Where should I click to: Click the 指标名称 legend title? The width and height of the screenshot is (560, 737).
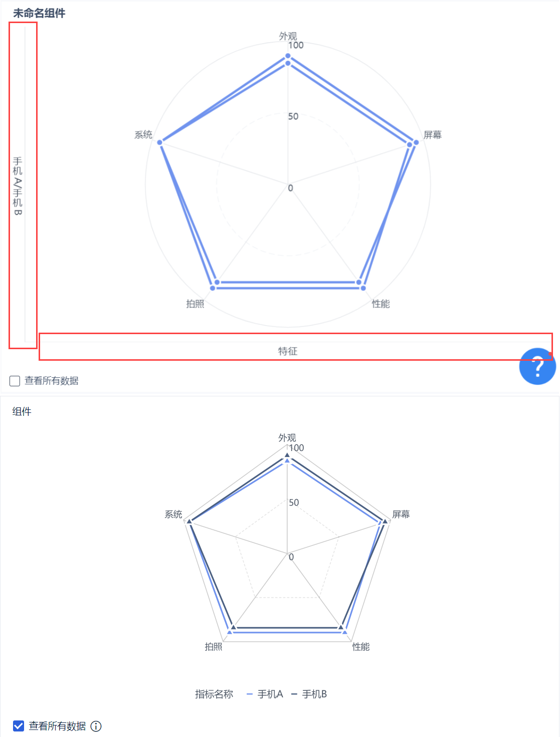coord(214,694)
